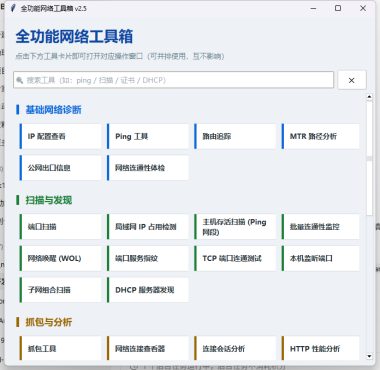Screen dimensions: 380x370
Task: Maximize the 全功能网络工具箱 window
Action: 338,8
